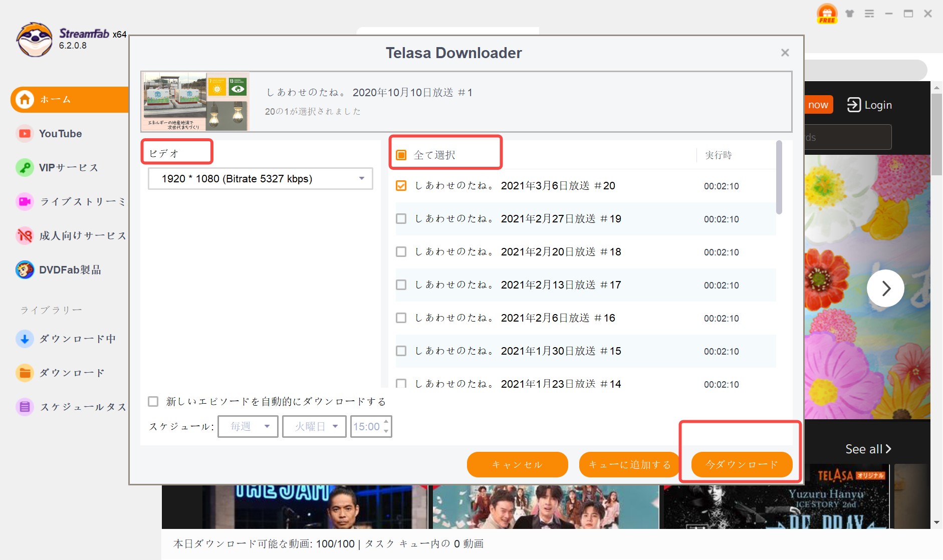Screen dimensions: 943x560
Task: Click the adult services icon
Action: (x=24, y=236)
